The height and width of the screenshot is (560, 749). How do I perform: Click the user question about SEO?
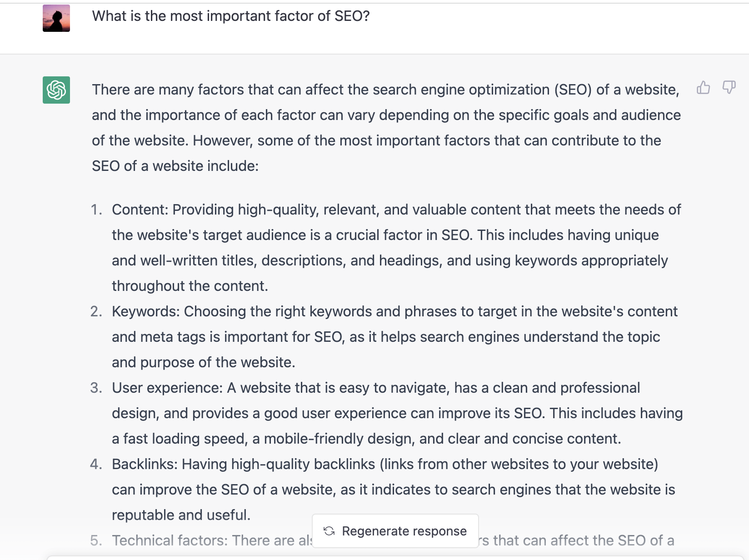(x=231, y=16)
